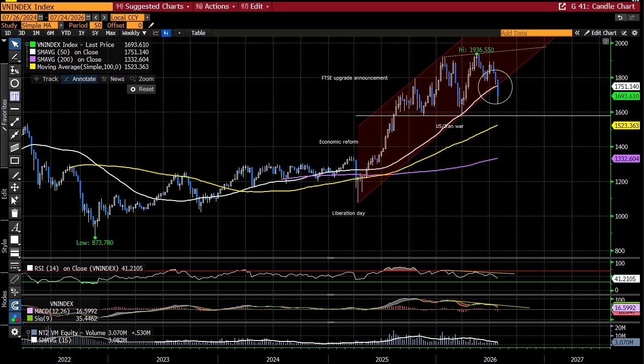The width and height of the screenshot is (644, 364).
Task: Open the Edit dropdown menu
Action: coord(255,6)
